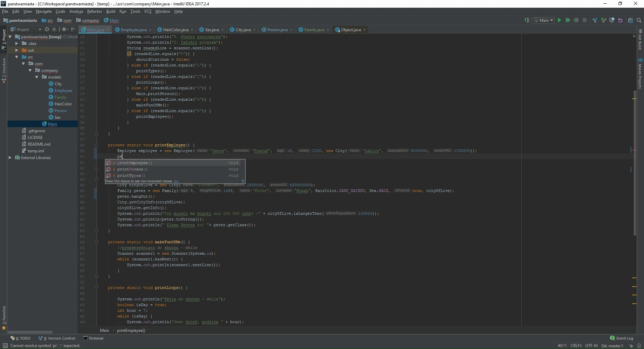644x349 pixels.
Task: Switch to the Employee.java tab
Action: point(133,30)
